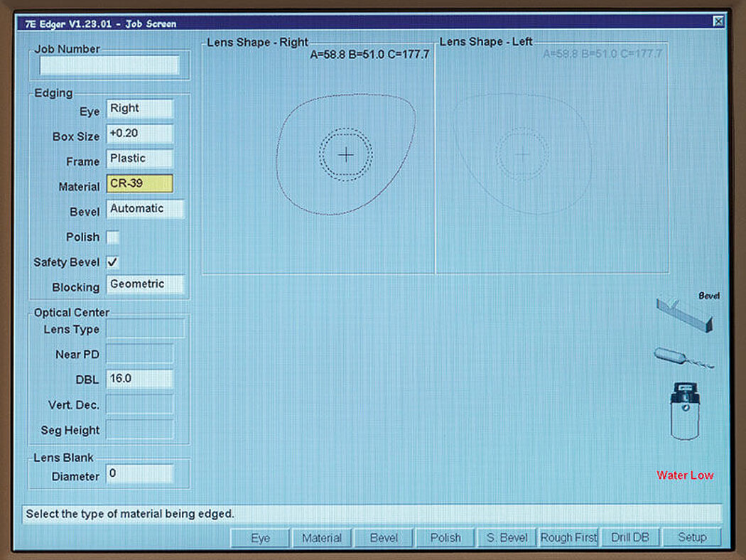Image resolution: width=746 pixels, height=560 pixels.
Task: Click the Bevel wheel icon
Action: click(x=685, y=314)
